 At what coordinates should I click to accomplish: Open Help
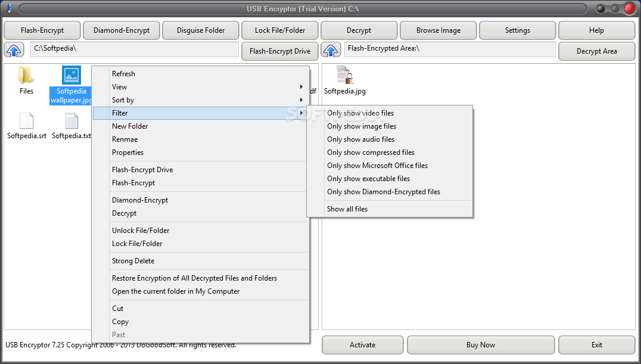pyautogui.click(x=596, y=30)
